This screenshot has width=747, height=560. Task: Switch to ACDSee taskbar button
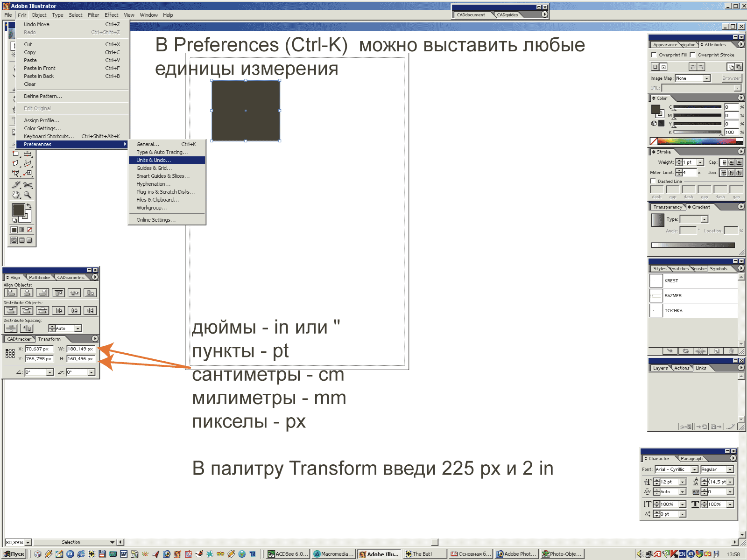pos(288,554)
